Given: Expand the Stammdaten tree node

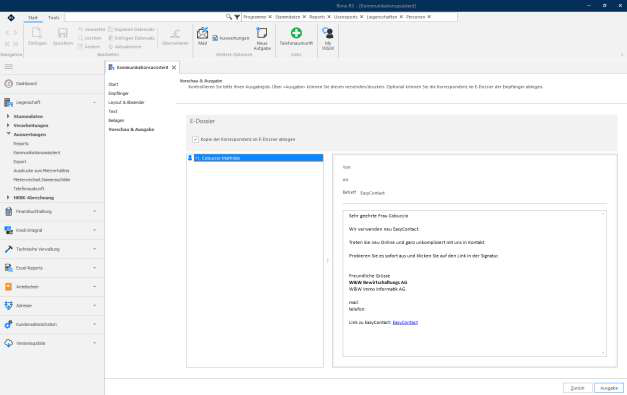Looking at the screenshot, I should [x=8, y=116].
